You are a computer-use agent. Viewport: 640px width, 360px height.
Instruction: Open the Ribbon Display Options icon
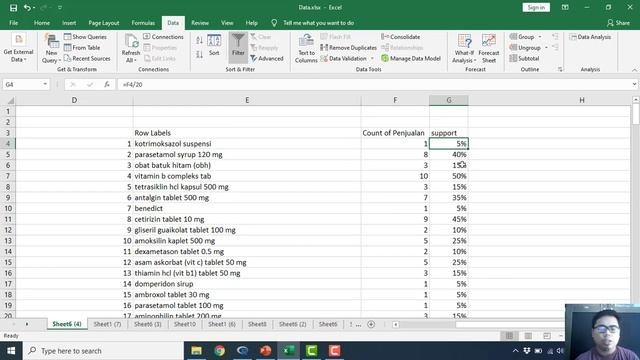click(x=565, y=7)
